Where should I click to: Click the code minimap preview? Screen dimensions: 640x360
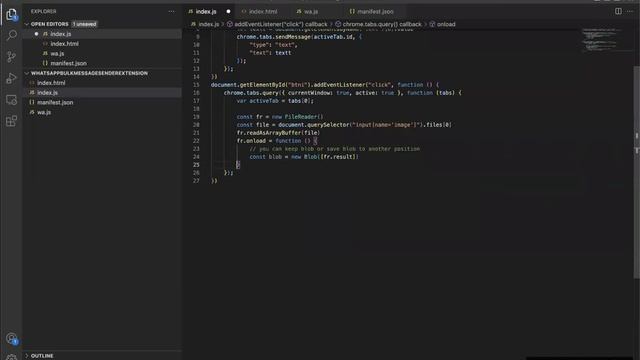[x=601, y=40]
